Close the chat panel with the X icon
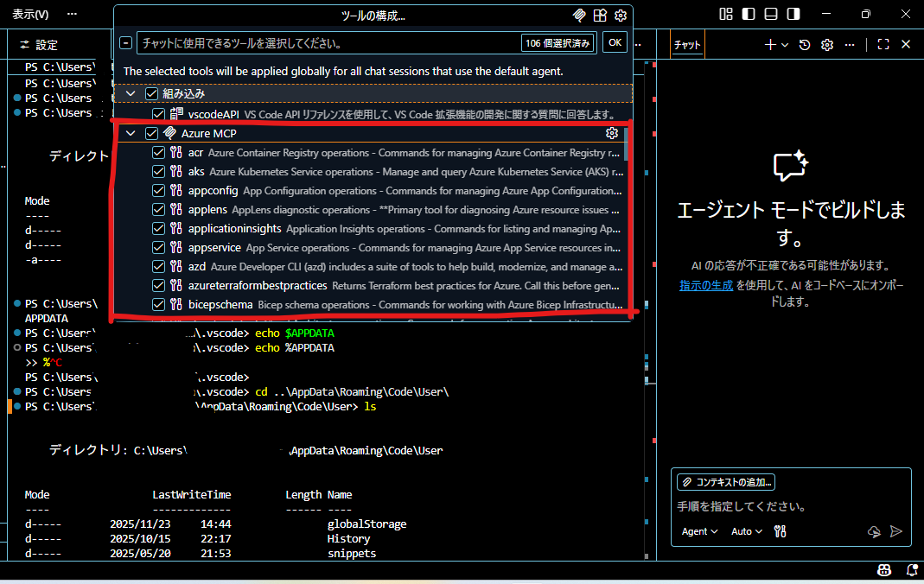 click(906, 45)
